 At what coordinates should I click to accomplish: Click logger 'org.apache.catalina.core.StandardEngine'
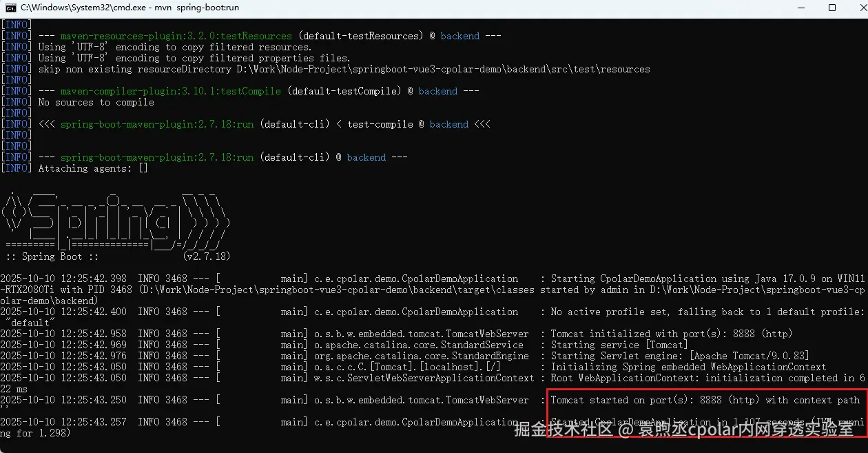tap(422, 356)
